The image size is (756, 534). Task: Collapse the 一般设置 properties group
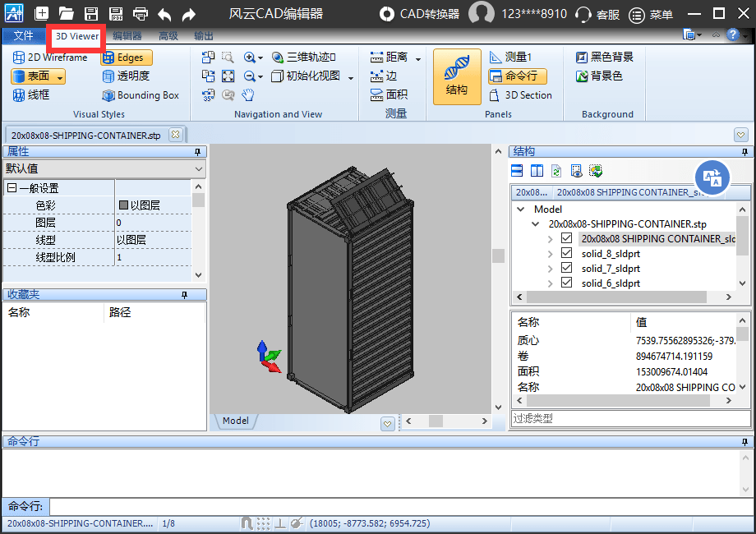[12, 188]
